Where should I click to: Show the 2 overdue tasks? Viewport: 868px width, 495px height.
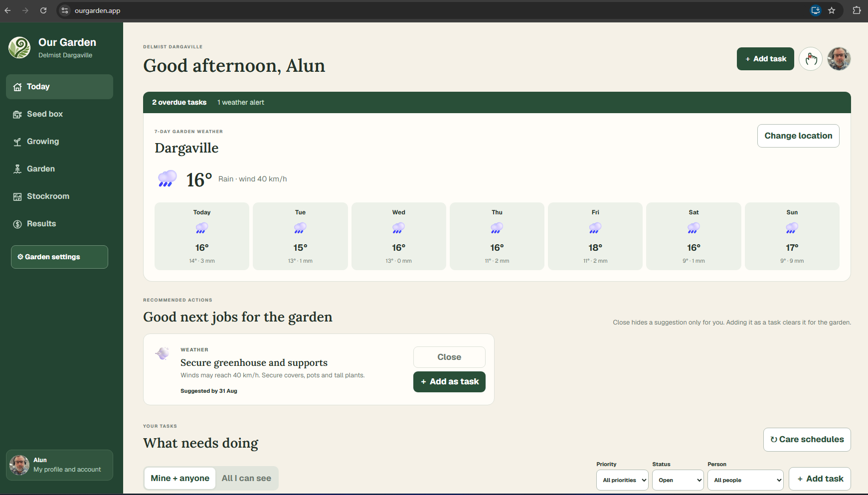[x=179, y=102]
